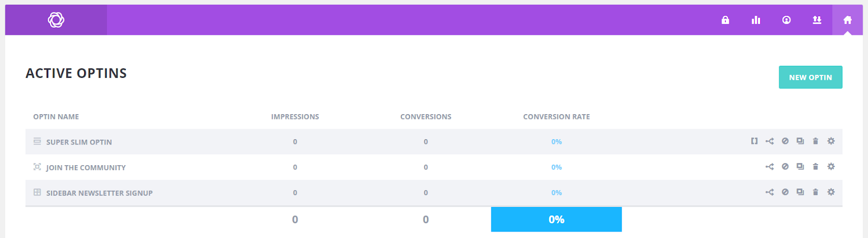Duplicate the Join The Community optin
The height and width of the screenshot is (238, 868).
(x=800, y=167)
